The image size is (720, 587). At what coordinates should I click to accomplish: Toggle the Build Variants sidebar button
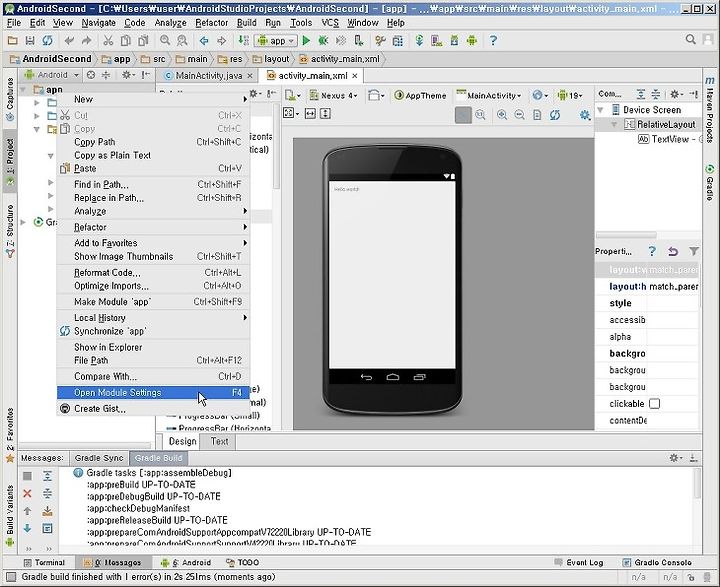pos(10,515)
